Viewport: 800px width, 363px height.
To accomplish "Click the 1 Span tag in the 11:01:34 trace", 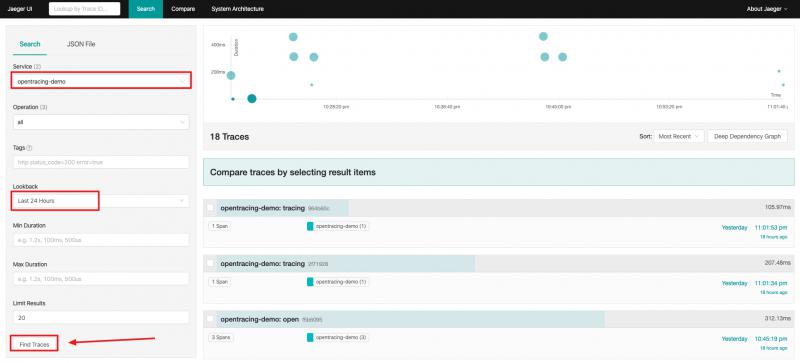I will pos(219,282).
